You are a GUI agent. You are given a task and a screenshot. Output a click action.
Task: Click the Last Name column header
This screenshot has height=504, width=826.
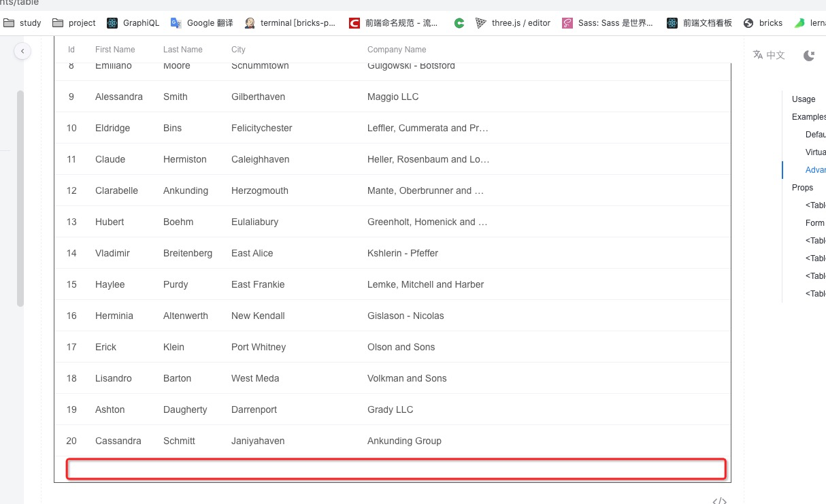pyautogui.click(x=183, y=50)
